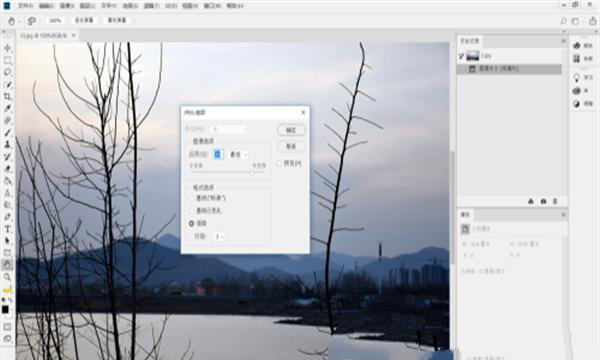Select the snapshot thumbnail in History
The height and width of the screenshot is (360, 600).
pos(473,56)
